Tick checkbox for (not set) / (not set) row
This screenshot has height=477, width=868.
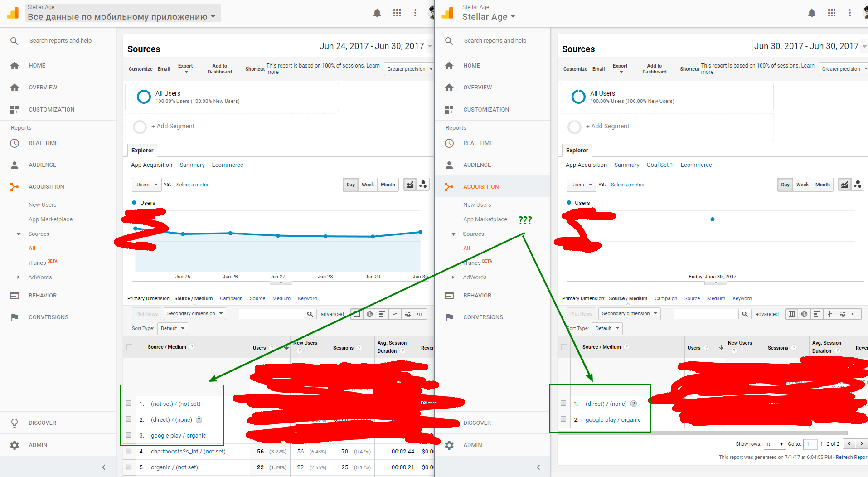tap(129, 404)
